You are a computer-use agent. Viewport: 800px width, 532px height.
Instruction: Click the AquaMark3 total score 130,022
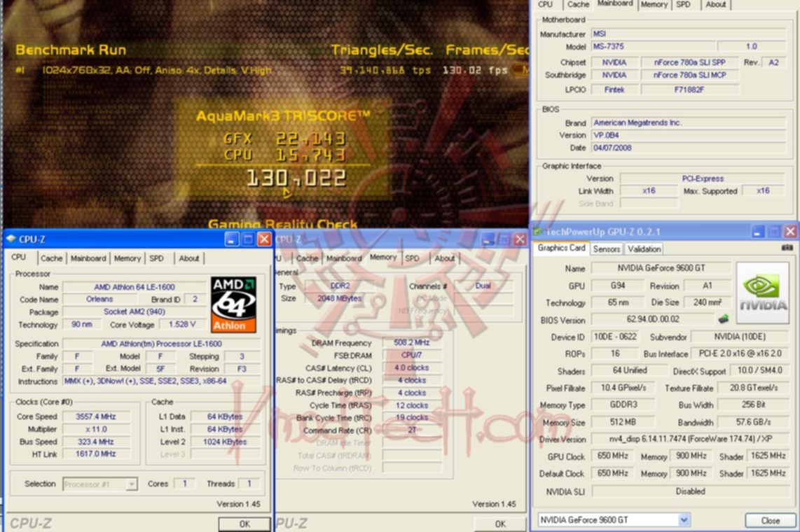[296, 178]
